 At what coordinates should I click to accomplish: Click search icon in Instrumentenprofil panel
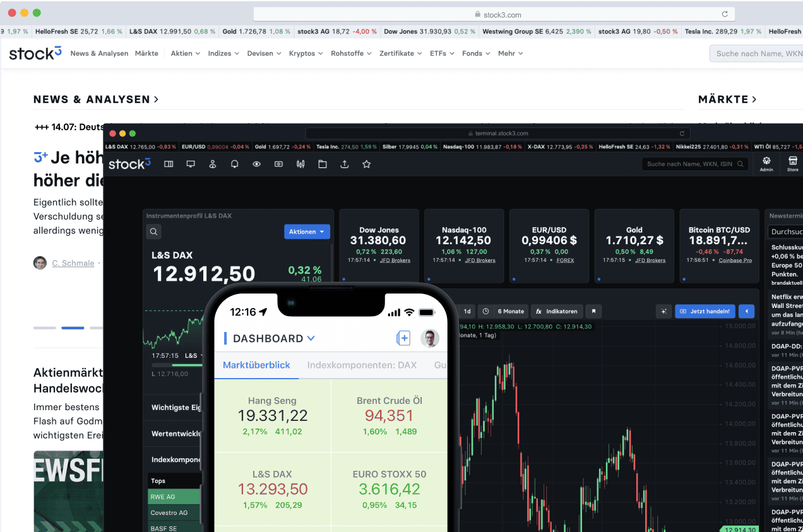(153, 232)
